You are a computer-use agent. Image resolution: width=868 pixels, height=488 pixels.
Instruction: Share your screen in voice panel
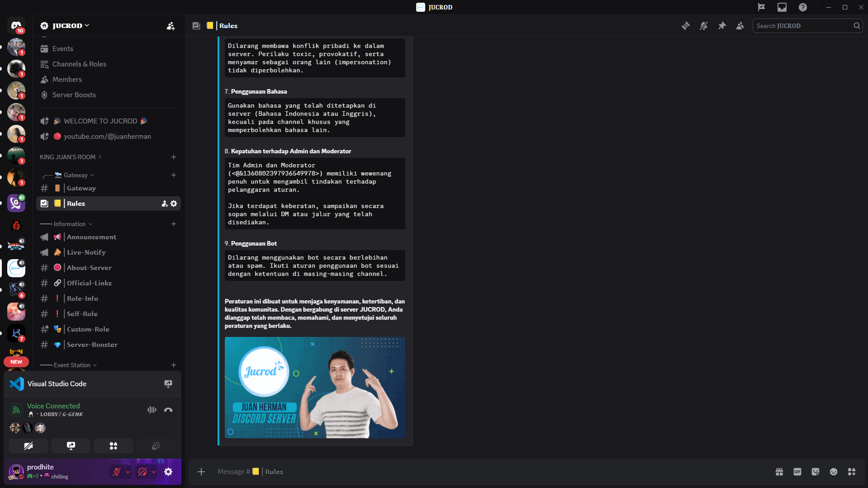click(71, 446)
